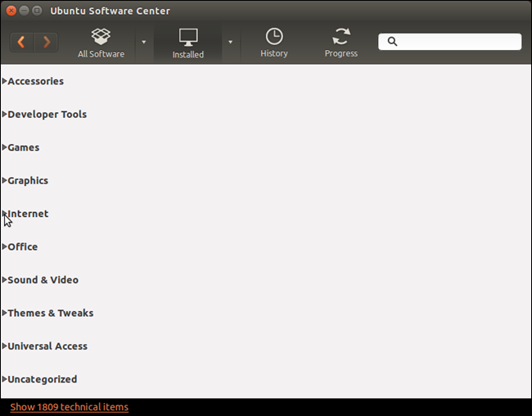
Task: Click the Show 1809 technical items link
Action: tap(70, 407)
